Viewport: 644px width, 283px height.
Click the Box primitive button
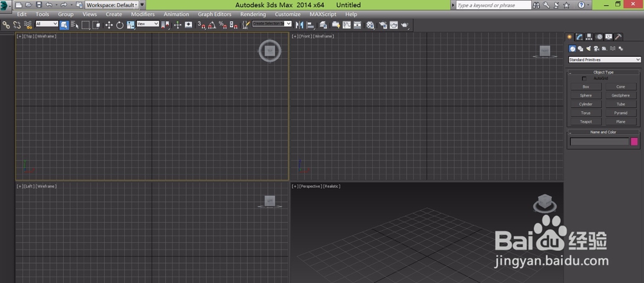(585, 87)
